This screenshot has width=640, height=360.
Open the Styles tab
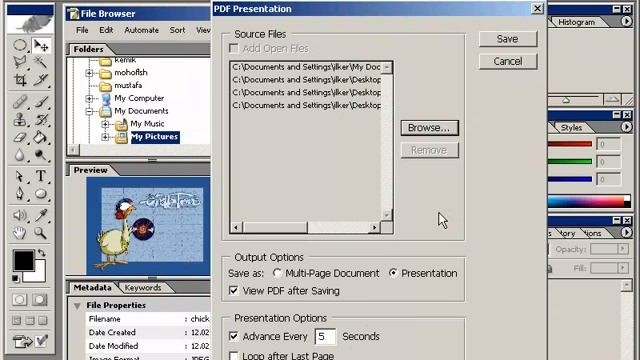coord(571,128)
